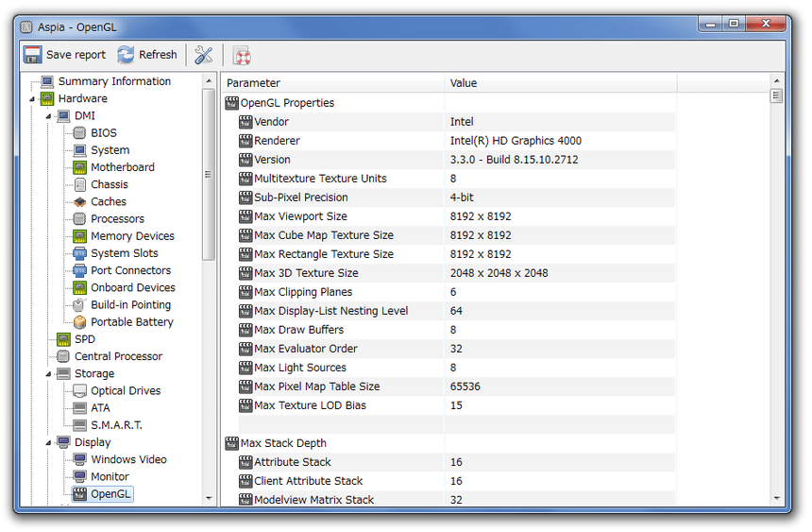Click the tree panel scroll-up arrow
Viewport: 812px width, 532px height.
pos(209,81)
